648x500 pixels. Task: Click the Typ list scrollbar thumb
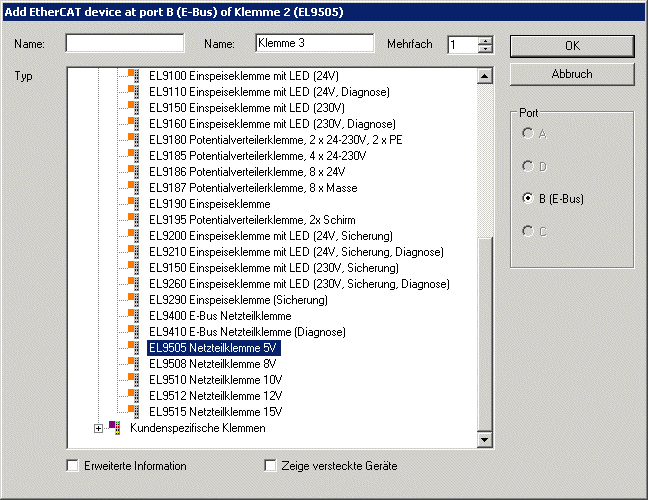click(484, 335)
